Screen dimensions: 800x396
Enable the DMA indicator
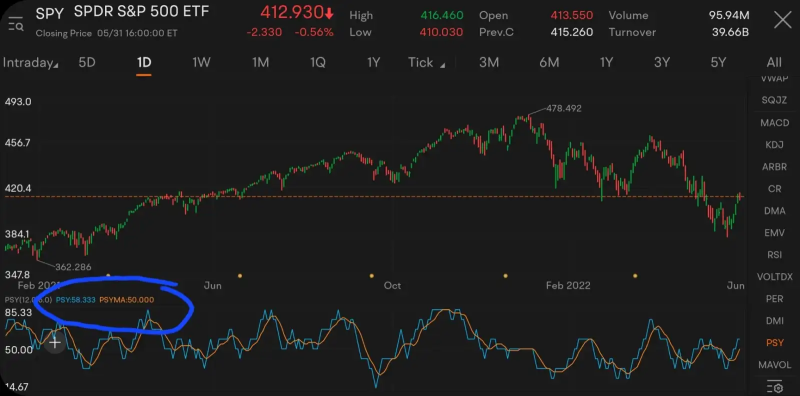tap(774, 211)
